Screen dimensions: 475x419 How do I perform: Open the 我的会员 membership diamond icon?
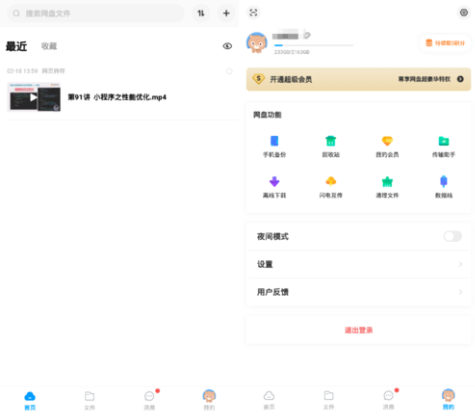(387, 141)
